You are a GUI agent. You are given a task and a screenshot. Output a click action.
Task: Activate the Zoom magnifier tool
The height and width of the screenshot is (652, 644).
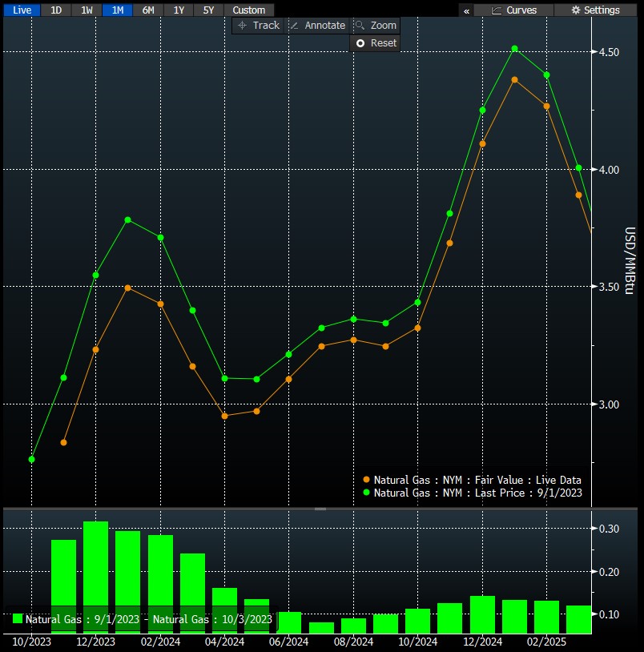pos(375,26)
